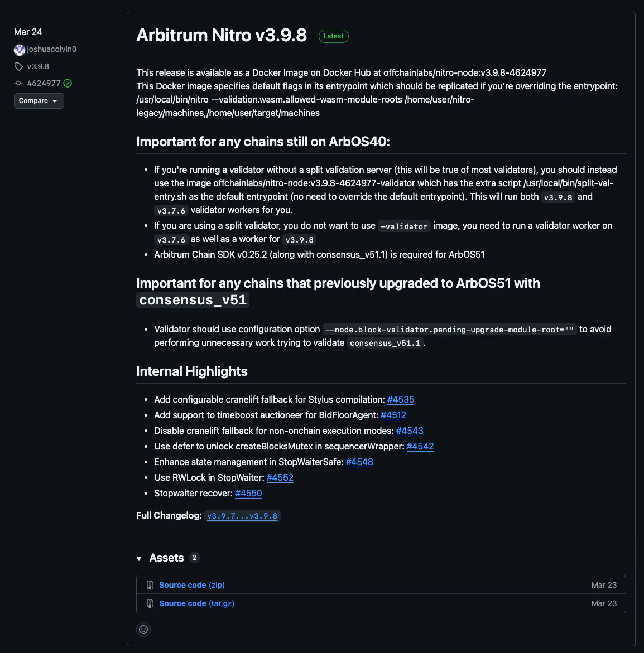Image resolution: width=644 pixels, height=653 pixels.
Task: Download Source code (tar.gz)
Action: [x=197, y=603]
